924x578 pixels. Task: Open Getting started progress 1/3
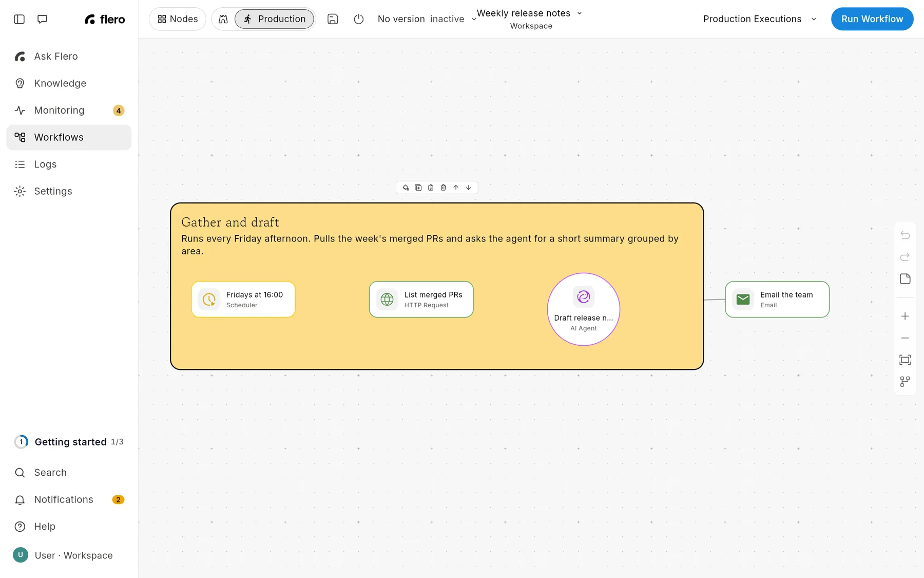pos(69,442)
